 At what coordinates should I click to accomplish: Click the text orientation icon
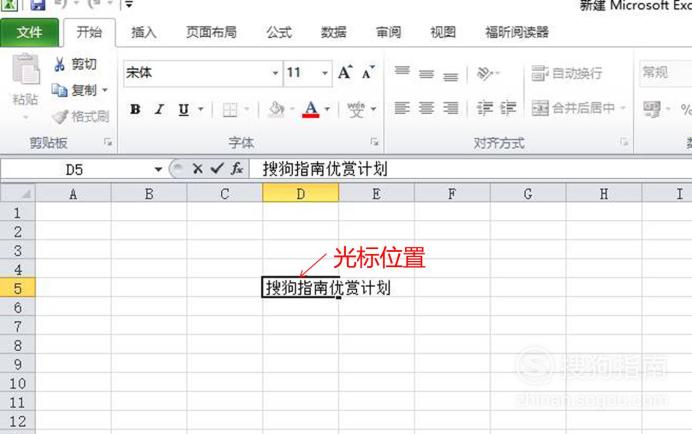(485, 73)
